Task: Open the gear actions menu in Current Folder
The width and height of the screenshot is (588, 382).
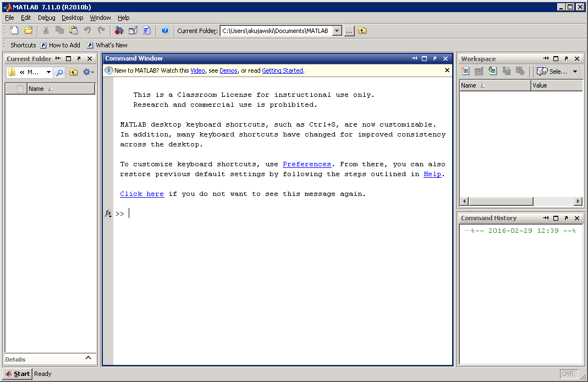Action: tap(88, 72)
